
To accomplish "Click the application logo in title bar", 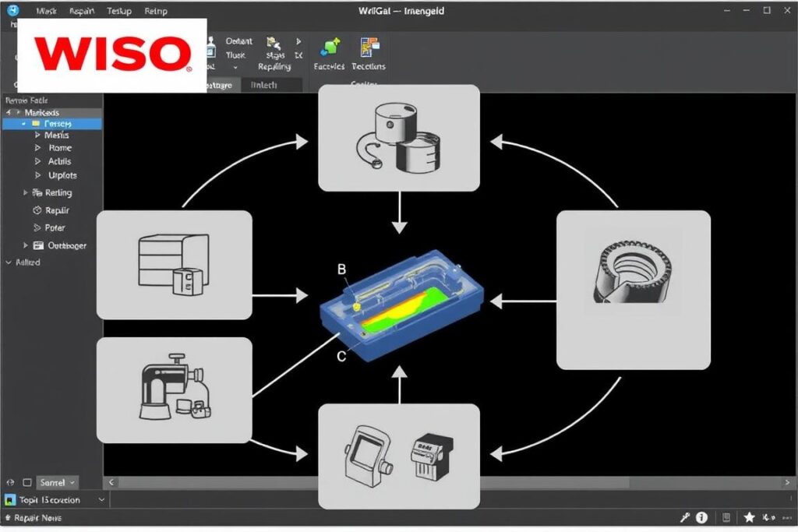I will [13, 11].
